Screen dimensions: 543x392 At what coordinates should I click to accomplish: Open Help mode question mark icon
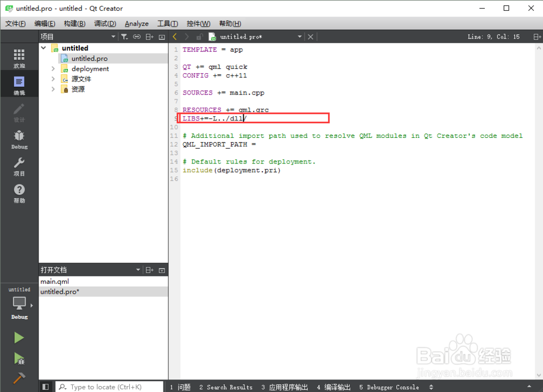19,193
